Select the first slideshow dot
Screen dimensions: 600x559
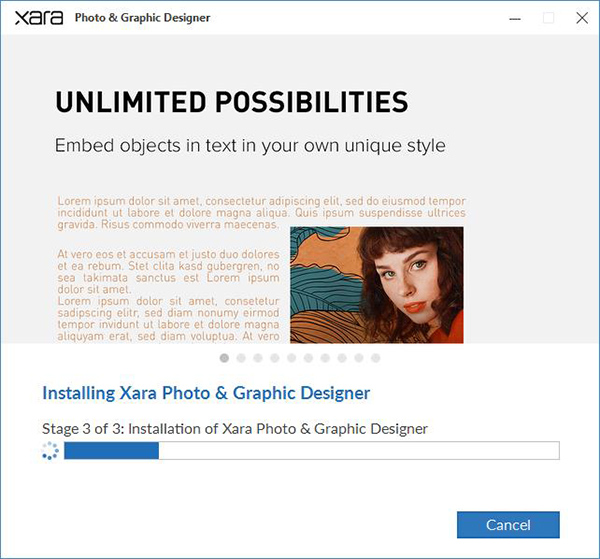(x=224, y=358)
